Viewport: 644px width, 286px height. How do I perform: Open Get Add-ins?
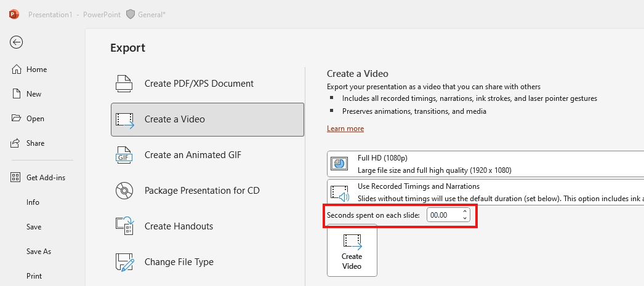tap(44, 178)
